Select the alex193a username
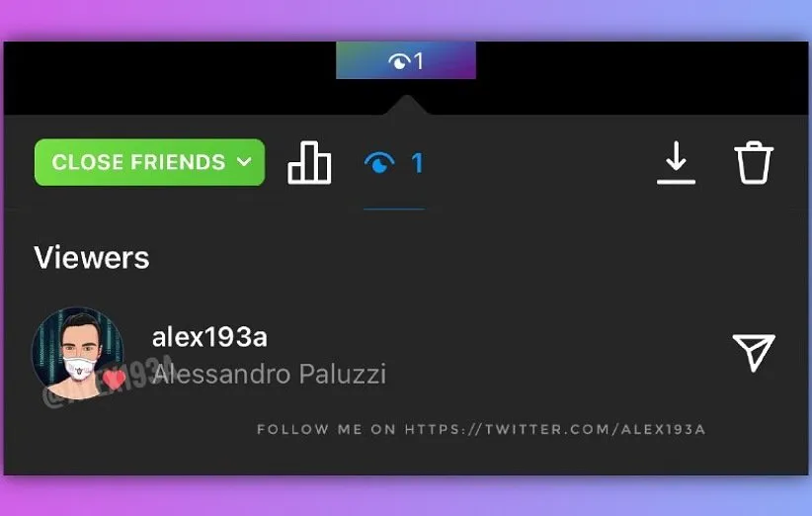The height and width of the screenshot is (516, 812). (x=209, y=337)
